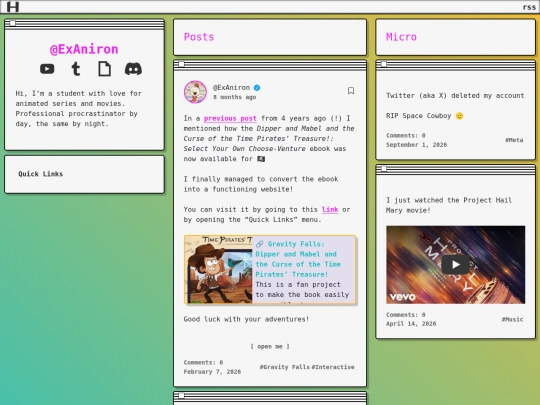The image size is (540, 405).
Task: Click 'February 7, 2026' post date
Action: click(x=212, y=372)
